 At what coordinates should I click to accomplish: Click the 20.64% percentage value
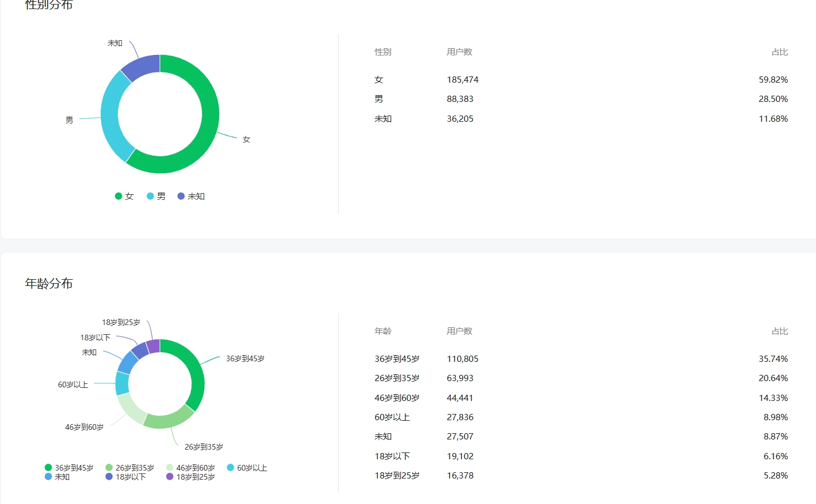pos(774,378)
